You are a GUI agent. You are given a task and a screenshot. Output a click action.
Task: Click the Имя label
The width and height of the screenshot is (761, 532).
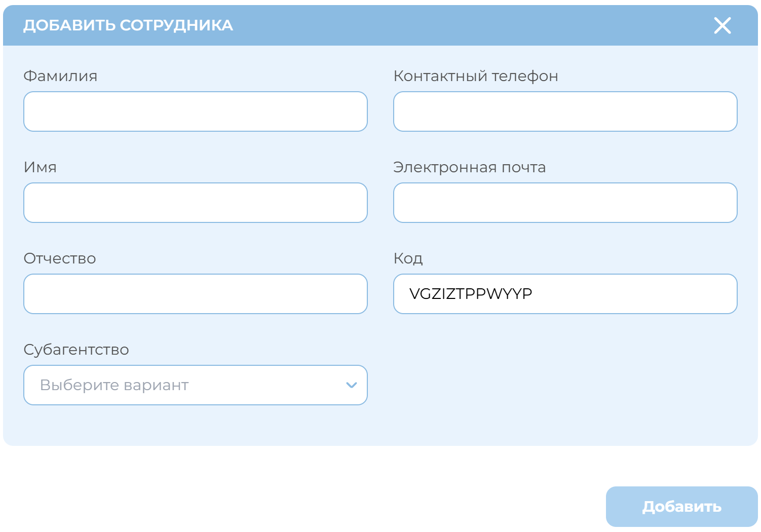coord(40,167)
